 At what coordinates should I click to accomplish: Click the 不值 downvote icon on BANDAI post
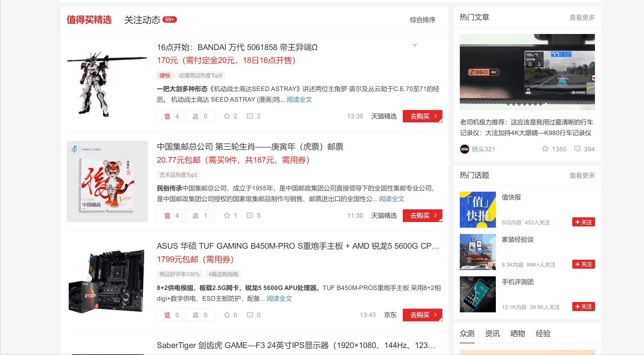tap(196, 116)
